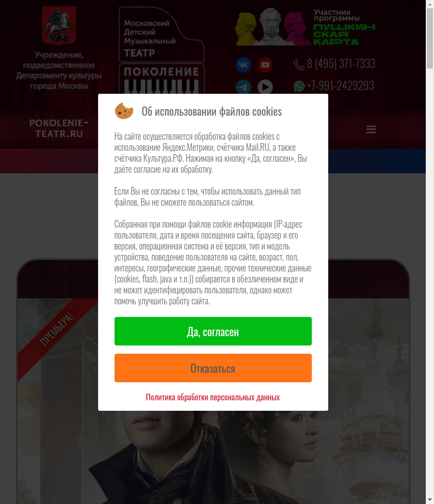This screenshot has height=504, width=434.
Task: Click the Пушкинская карта program banner
Action: point(306,27)
